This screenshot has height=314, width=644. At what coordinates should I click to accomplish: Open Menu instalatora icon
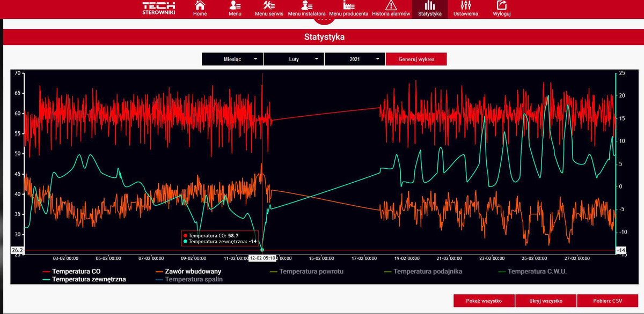coord(308,5)
